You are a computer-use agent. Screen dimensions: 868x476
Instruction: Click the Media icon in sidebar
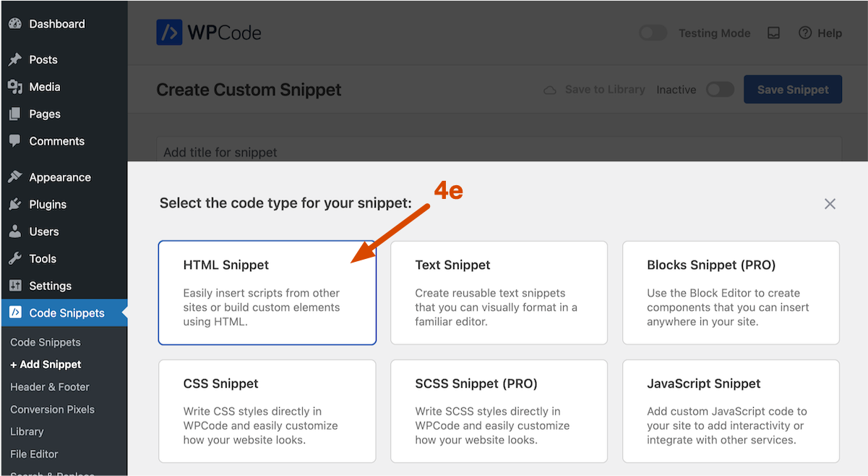(15, 87)
